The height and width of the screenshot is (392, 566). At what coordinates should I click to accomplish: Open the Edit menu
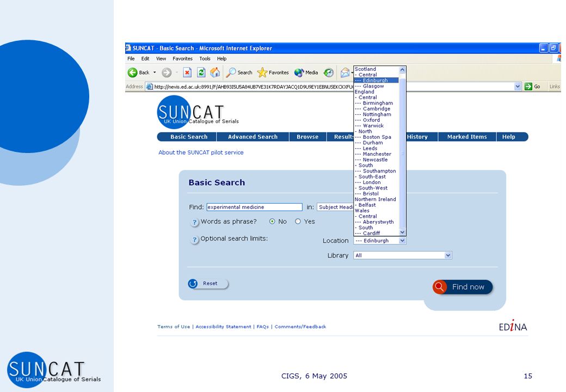coord(145,58)
